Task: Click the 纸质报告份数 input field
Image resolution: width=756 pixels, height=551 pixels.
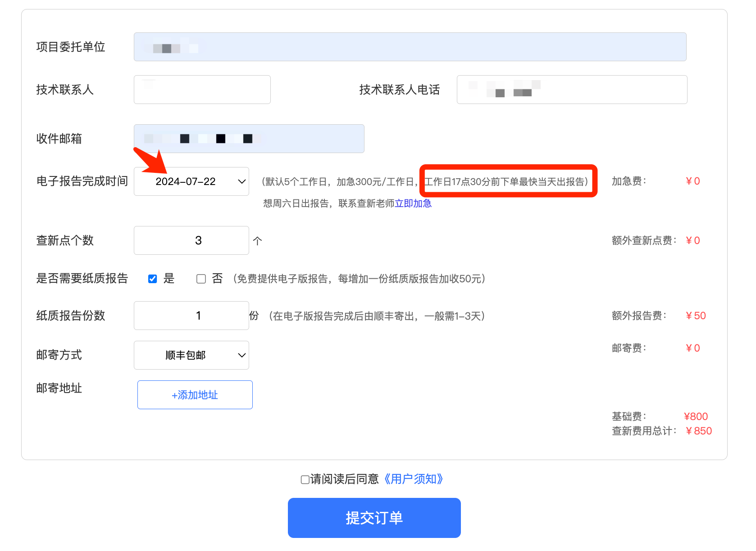Action: point(191,316)
